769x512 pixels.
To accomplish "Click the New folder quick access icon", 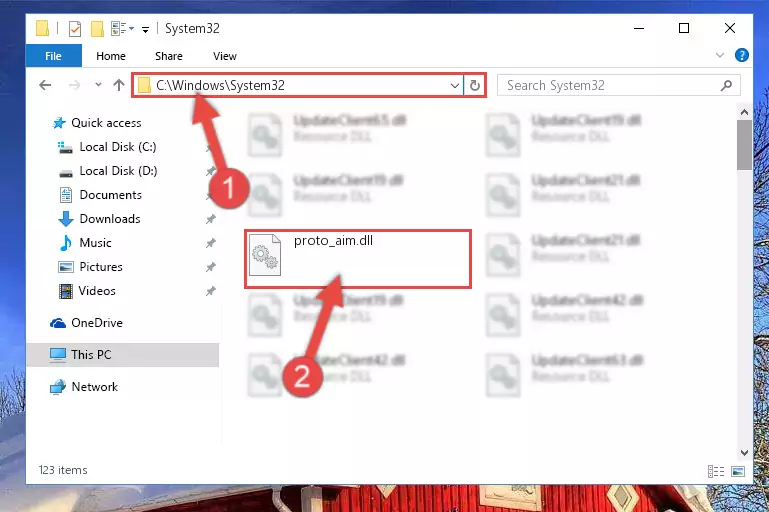I will [97, 29].
